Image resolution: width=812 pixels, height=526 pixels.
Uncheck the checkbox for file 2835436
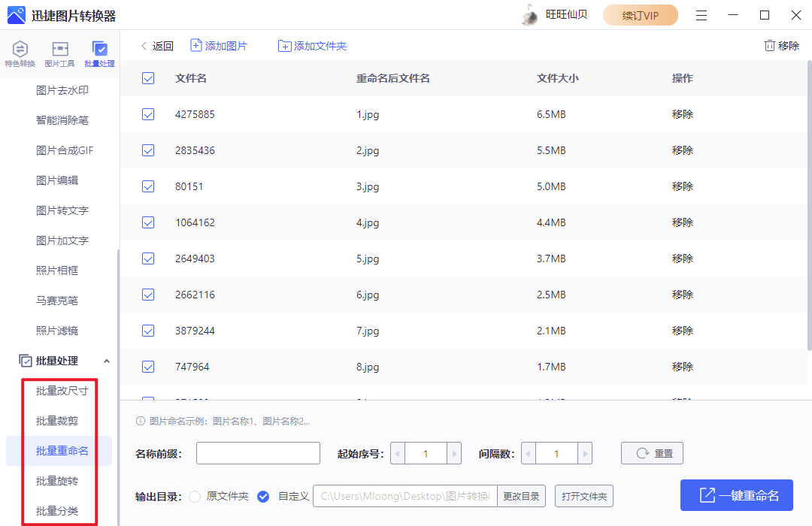pos(148,150)
